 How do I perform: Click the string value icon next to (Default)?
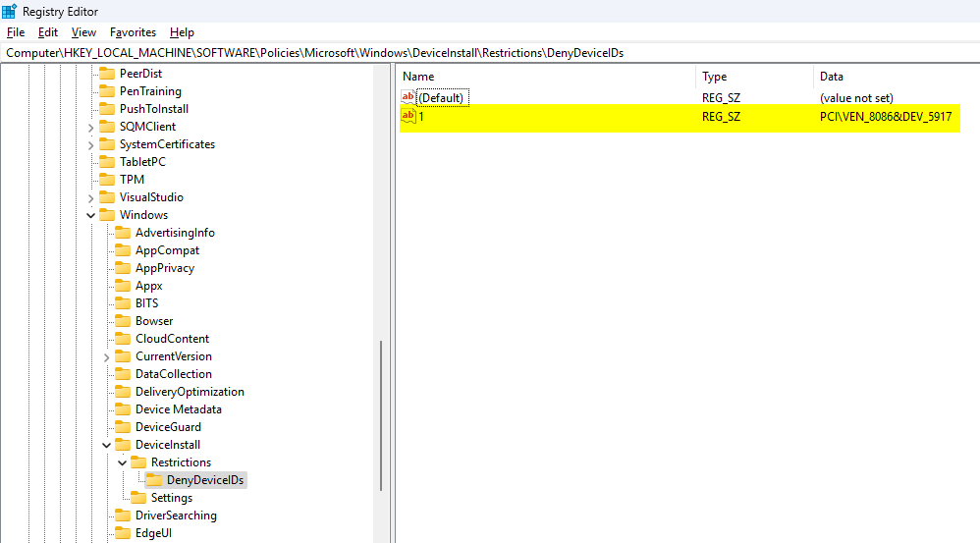tap(408, 98)
